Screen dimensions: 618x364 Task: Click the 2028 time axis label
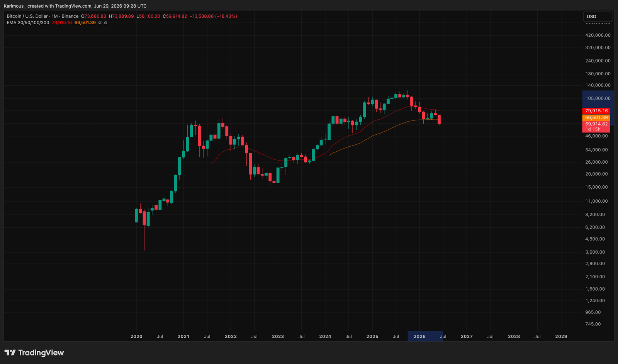pyautogui.click(x=514, y=337)
